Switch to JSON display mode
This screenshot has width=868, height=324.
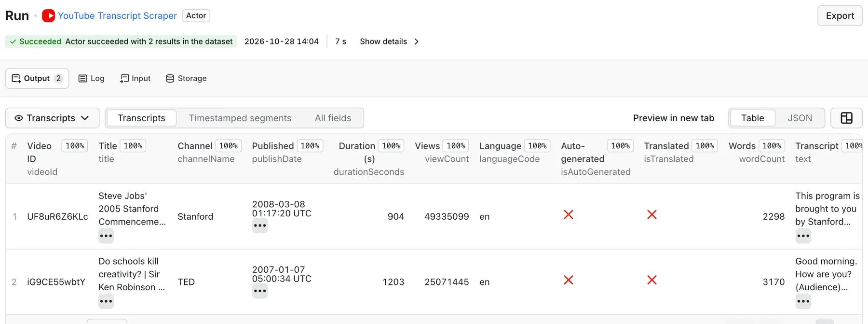click(800, 118)
